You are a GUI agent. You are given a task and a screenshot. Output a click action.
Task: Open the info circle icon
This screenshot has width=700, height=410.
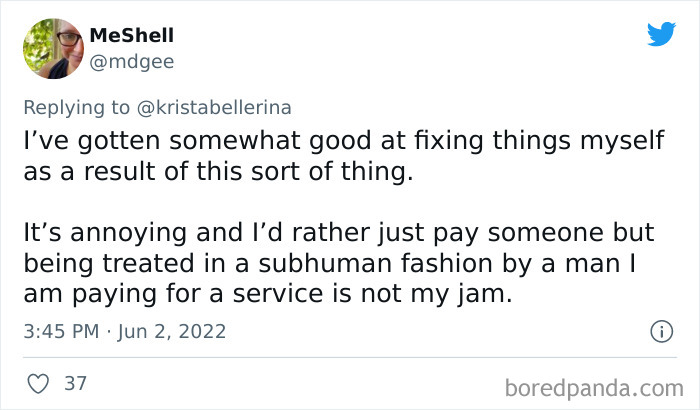(x=659, y=330)
